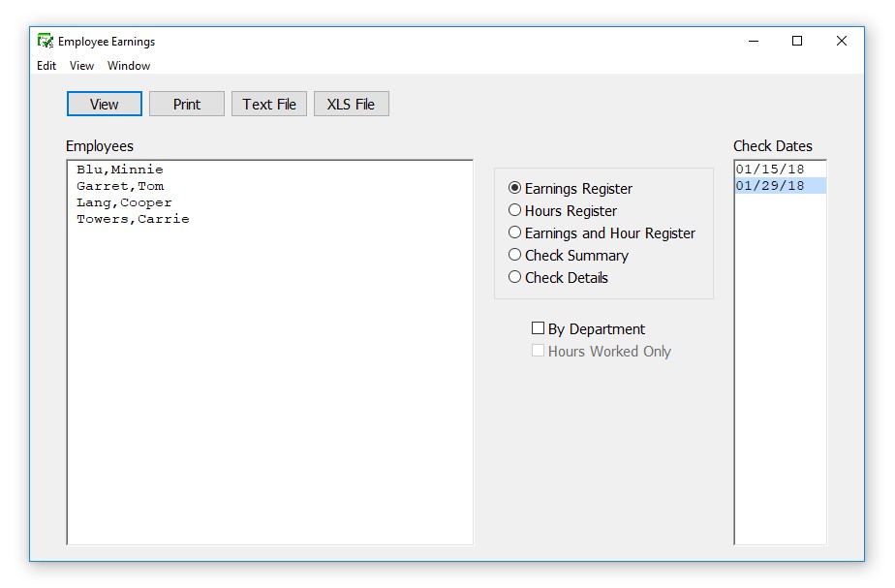Click the Employee Earnings app icon

coord(45,41)
